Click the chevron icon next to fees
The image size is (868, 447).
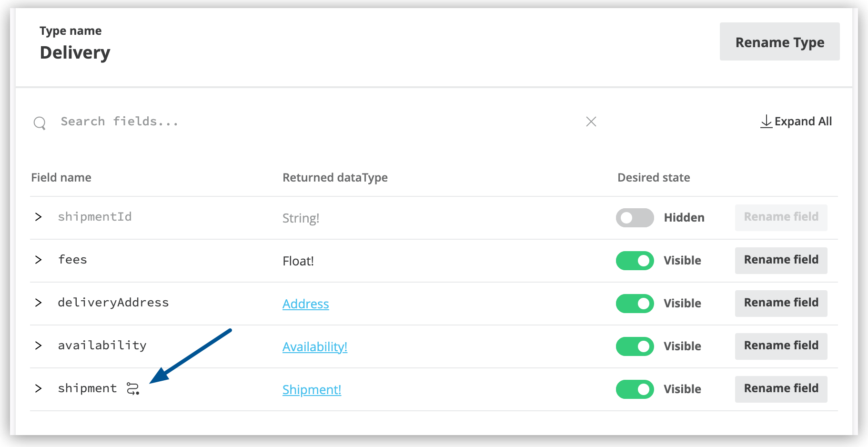tap(38, 260)
